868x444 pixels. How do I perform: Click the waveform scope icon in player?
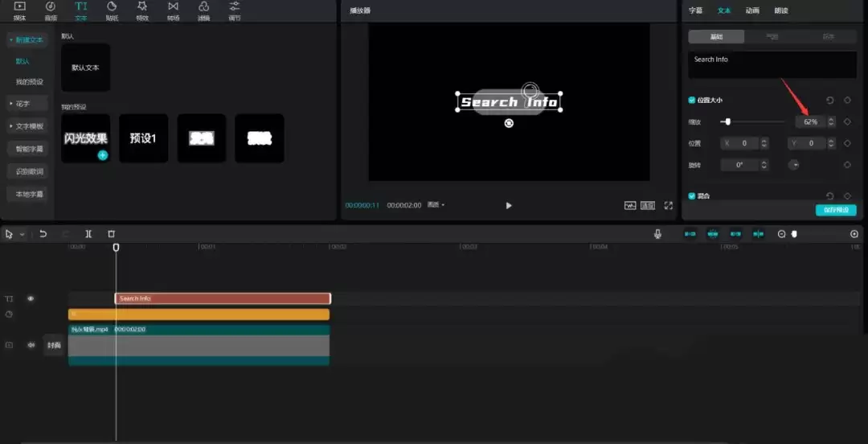click(630, 205)
